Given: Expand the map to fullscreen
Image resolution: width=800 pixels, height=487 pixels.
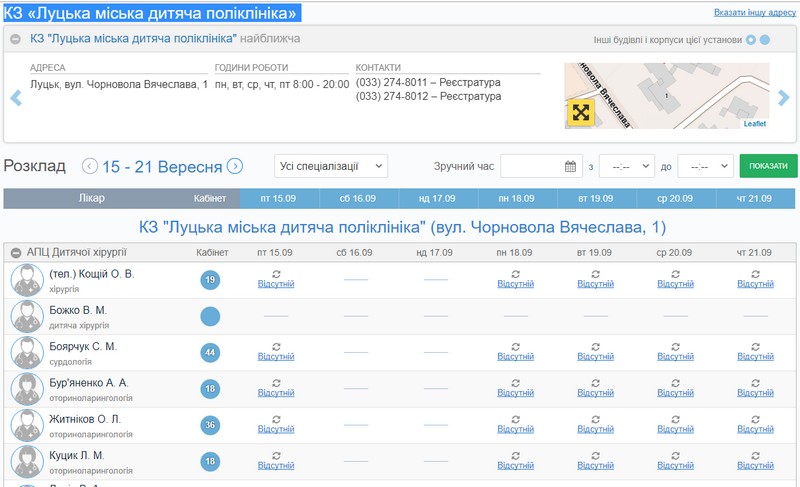Looking at the screenshot, I should point(581,113).
